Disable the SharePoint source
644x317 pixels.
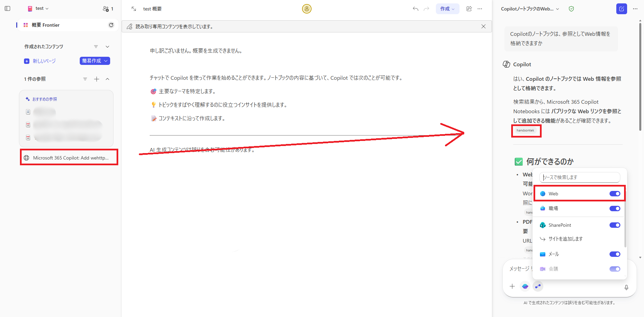click(x=614, y=225)
